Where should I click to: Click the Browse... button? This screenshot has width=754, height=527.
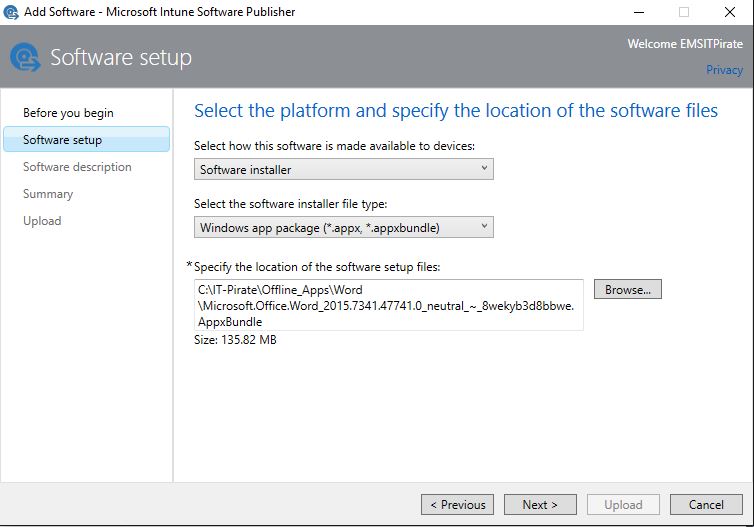point(628,289)
